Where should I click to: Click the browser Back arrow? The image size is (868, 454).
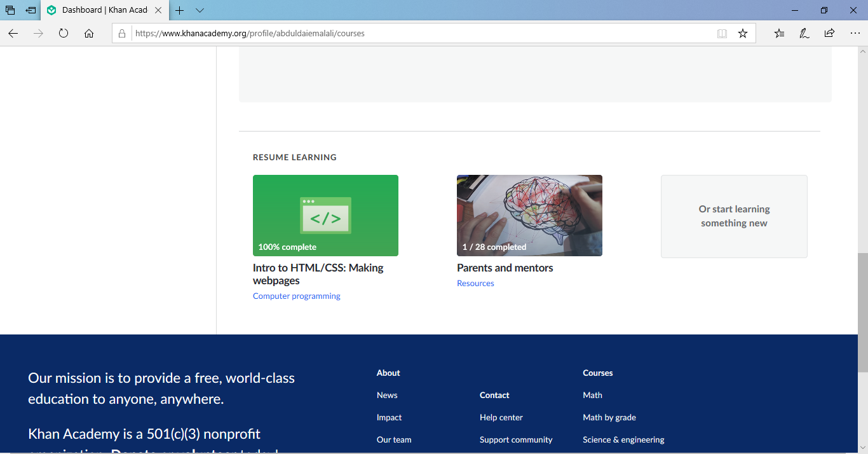point(13,34)
